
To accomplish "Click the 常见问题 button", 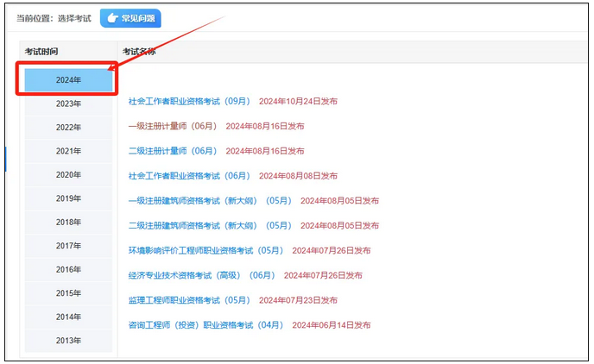I will click(130, 17).
